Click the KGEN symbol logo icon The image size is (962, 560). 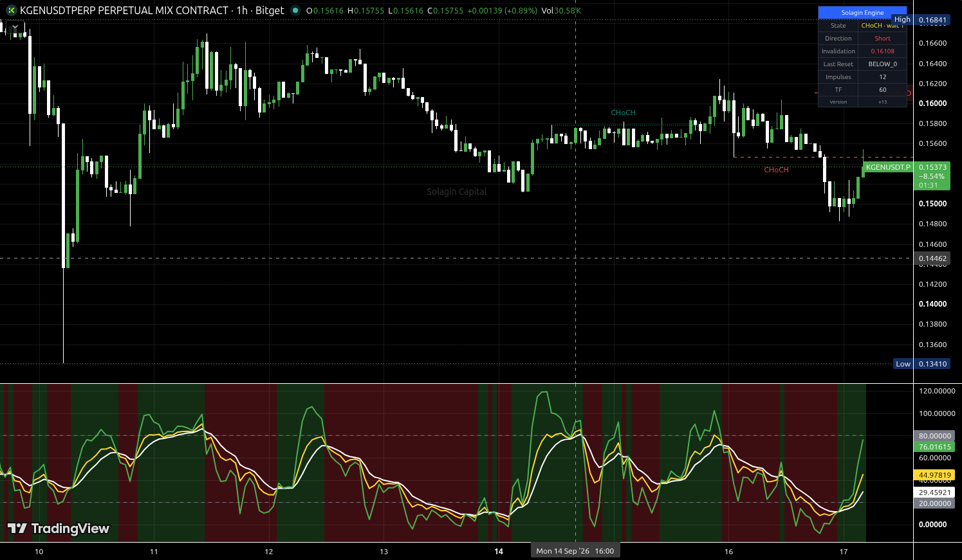click(x=11, y=10)
